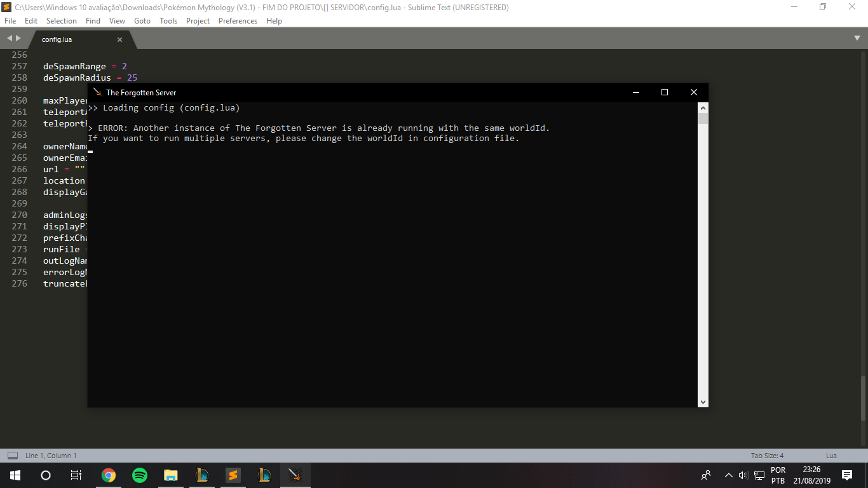Change the POR PTB input language

pyautogui.click(x=778, y=475)
